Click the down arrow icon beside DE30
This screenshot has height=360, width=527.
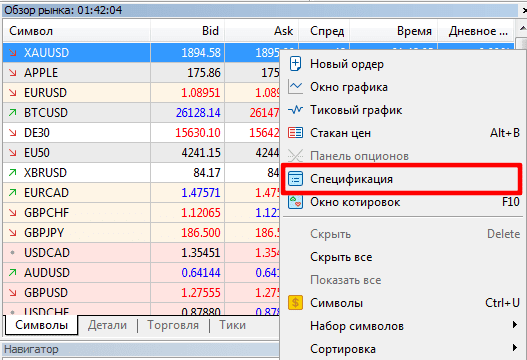click(x=13, y=132)
